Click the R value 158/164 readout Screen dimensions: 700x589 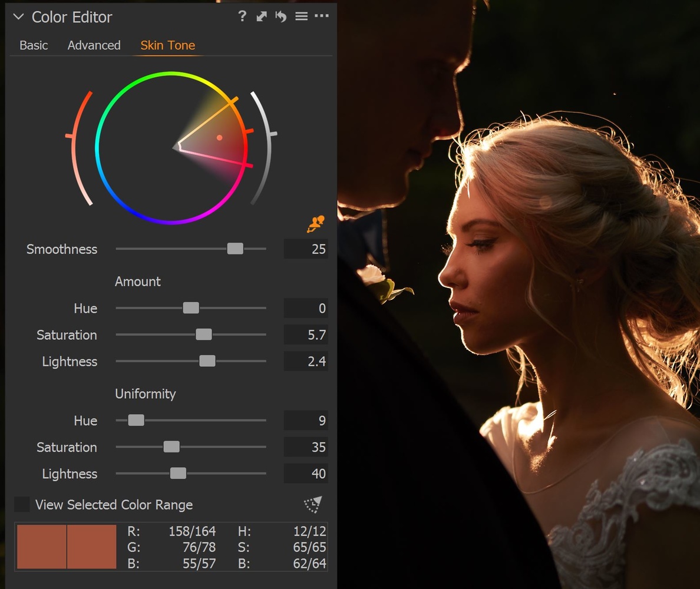(192, 531)
